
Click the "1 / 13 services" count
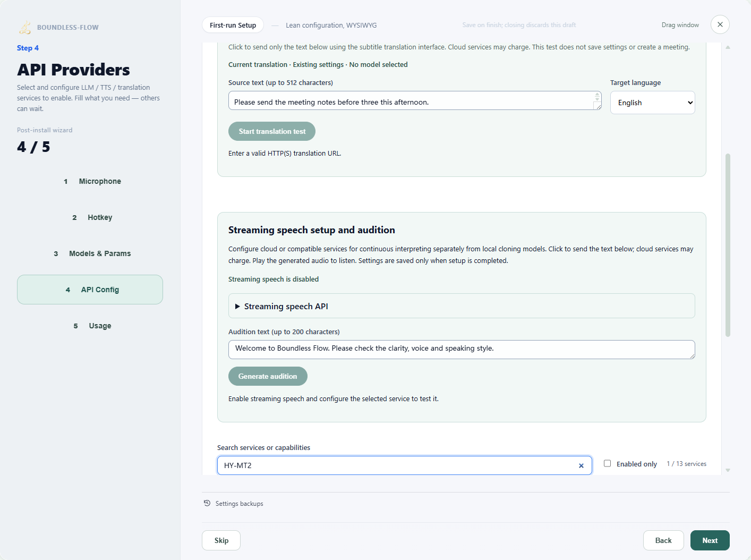[686, 464]
